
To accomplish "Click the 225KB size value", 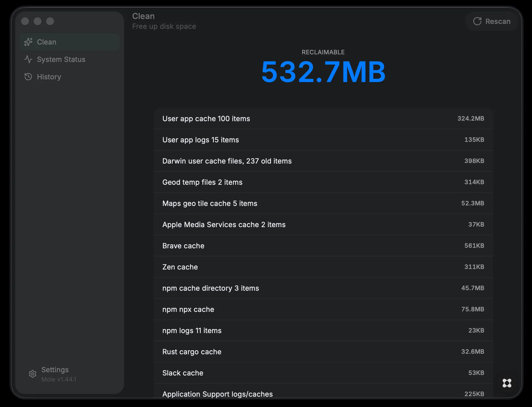I will (474, 394).
